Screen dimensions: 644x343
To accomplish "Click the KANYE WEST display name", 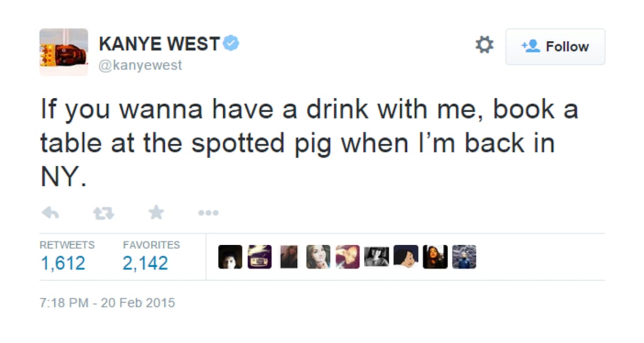I will pyautogui.click(x=159, y=44).
